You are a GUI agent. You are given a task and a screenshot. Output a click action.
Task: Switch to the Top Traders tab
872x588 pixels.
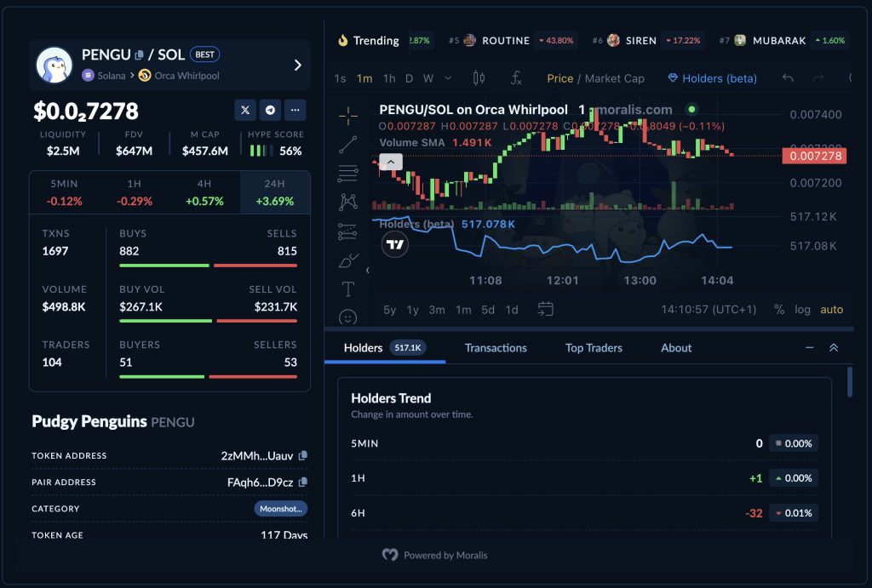[594, 348]
